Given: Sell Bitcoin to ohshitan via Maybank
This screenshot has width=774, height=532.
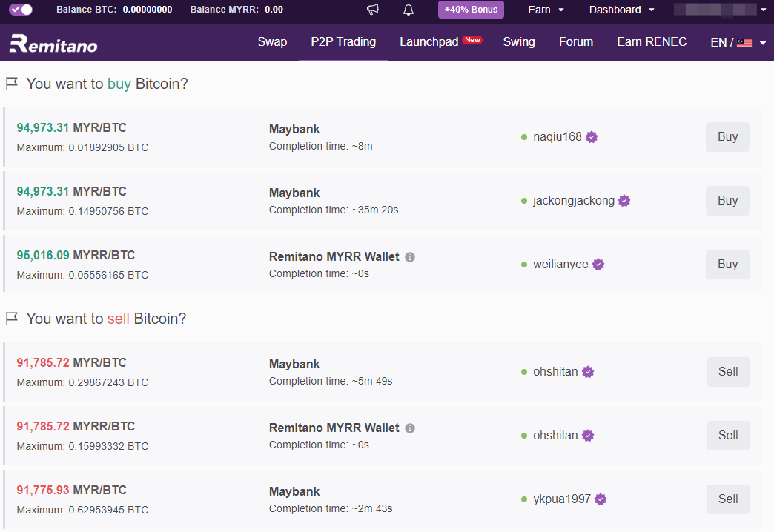Looking at the screenshot, I should click(x=727, y=372).
